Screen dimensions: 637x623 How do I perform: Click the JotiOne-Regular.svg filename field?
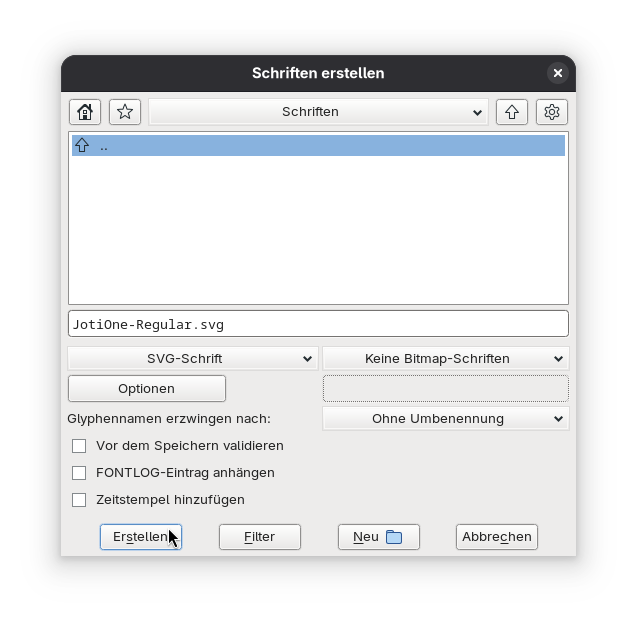point(318,324)
